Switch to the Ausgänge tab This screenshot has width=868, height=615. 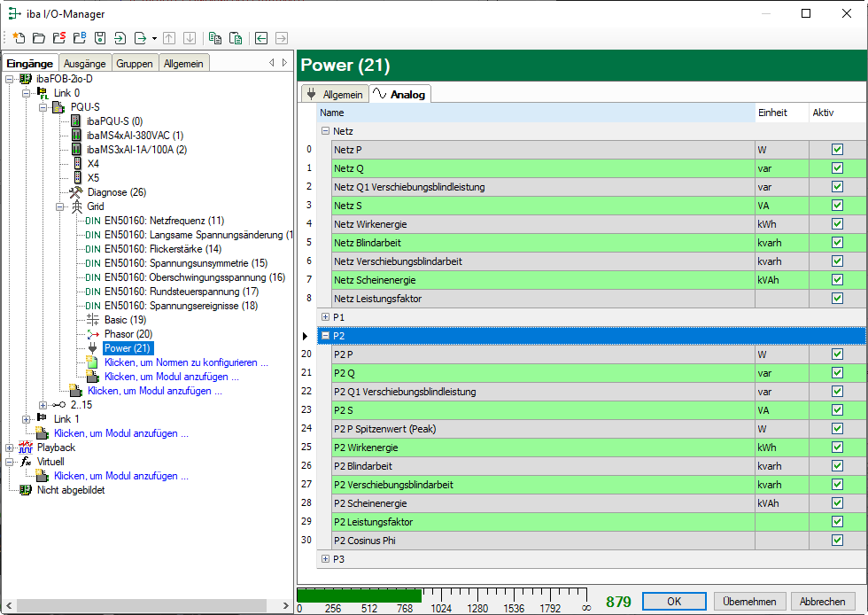click(x=85, y=63)
